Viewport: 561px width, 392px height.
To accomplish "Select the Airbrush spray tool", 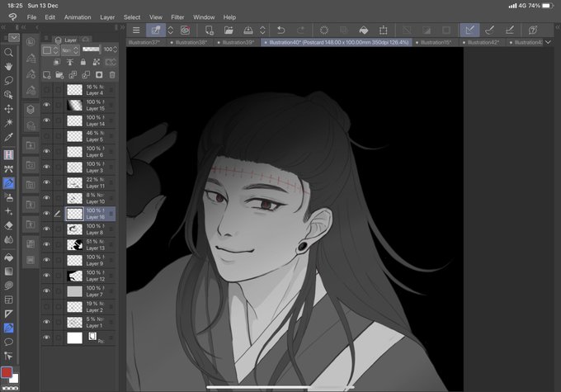I will tap(8, 197).
